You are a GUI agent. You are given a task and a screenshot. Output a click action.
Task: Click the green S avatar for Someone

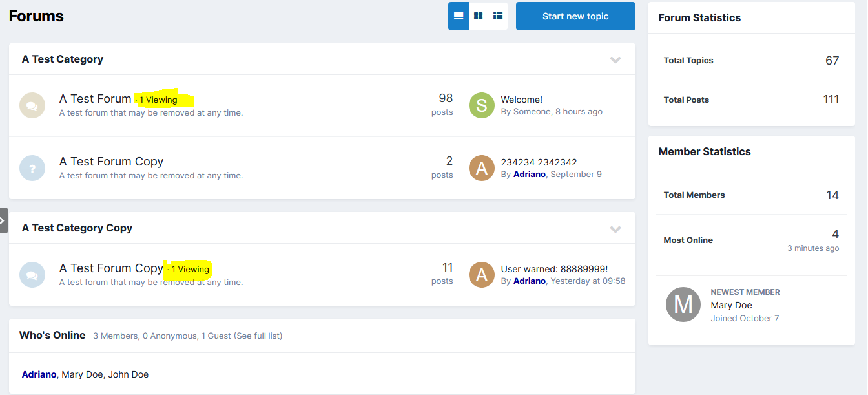tap(481, 105)
